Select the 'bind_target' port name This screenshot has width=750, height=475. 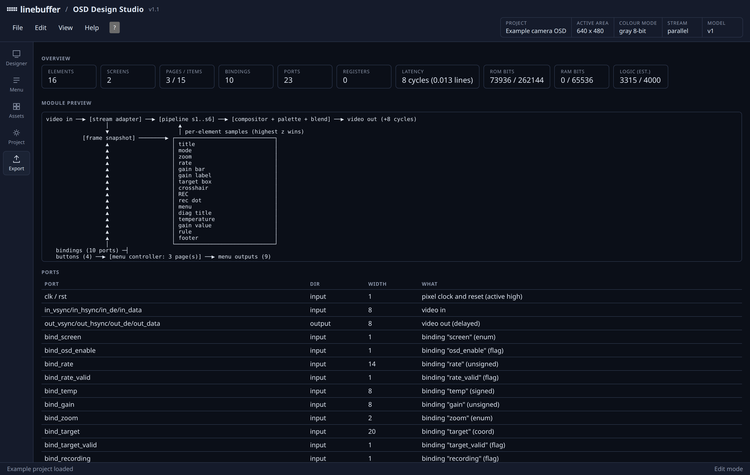(62, 431)
